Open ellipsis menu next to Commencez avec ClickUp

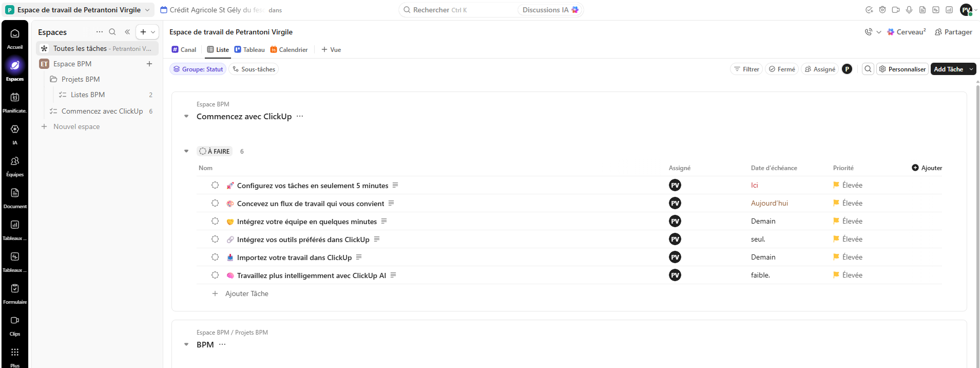pos(300,116)
